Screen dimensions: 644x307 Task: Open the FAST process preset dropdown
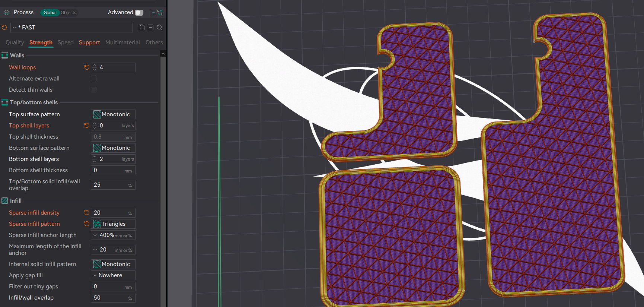coord(71,28)
